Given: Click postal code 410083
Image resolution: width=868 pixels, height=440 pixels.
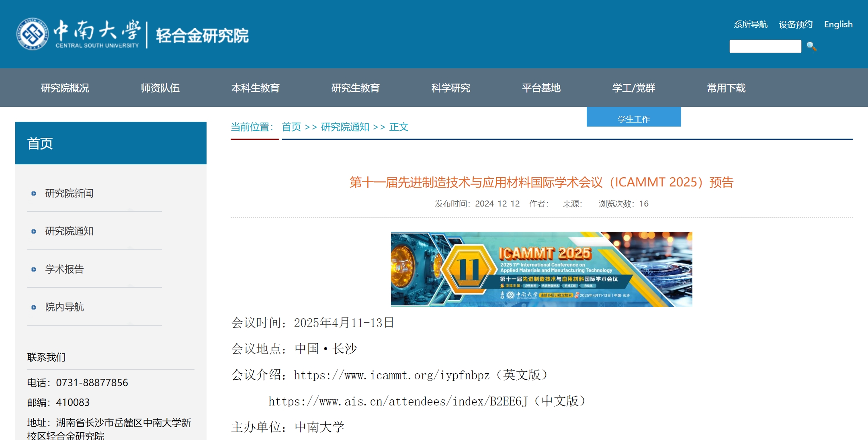Looking at the screenshot, I should [x=73, y=402].
